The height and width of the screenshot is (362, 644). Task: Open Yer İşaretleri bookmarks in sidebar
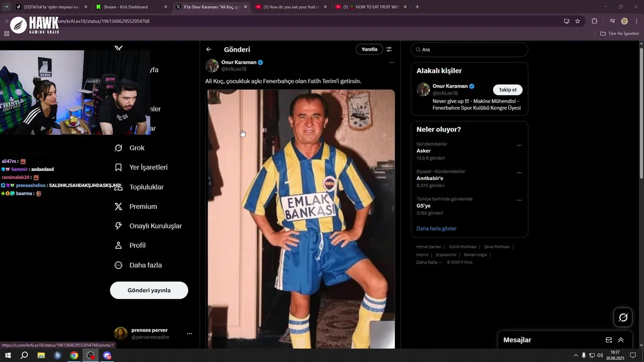(141, 167)
